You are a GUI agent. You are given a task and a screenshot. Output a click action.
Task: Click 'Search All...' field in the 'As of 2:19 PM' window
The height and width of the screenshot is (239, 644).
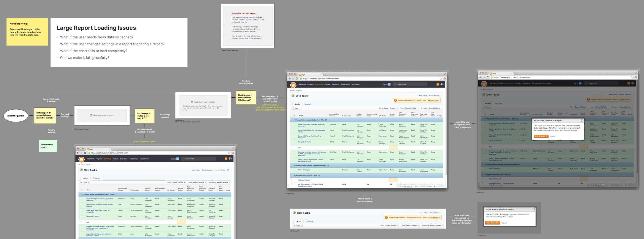(199, 159)
